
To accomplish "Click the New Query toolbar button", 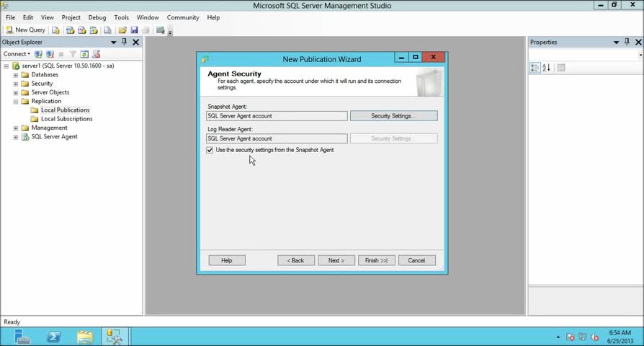I will (25, 30).
